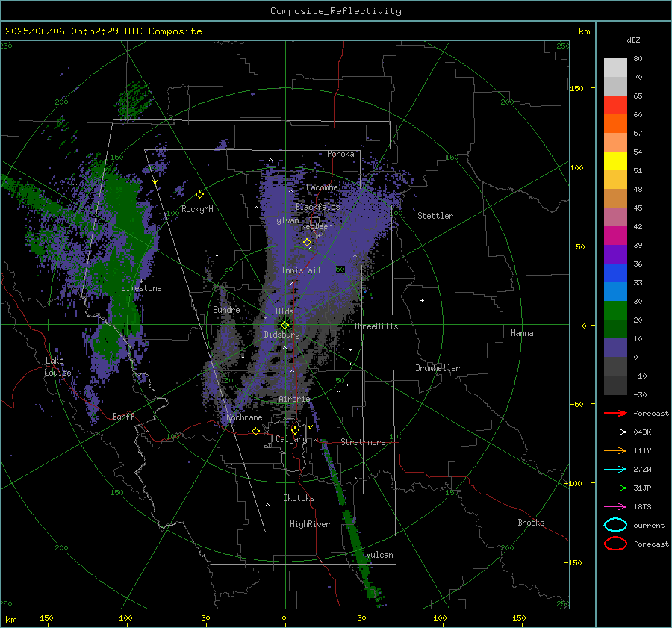Click the current legend text

pos(649,525)
